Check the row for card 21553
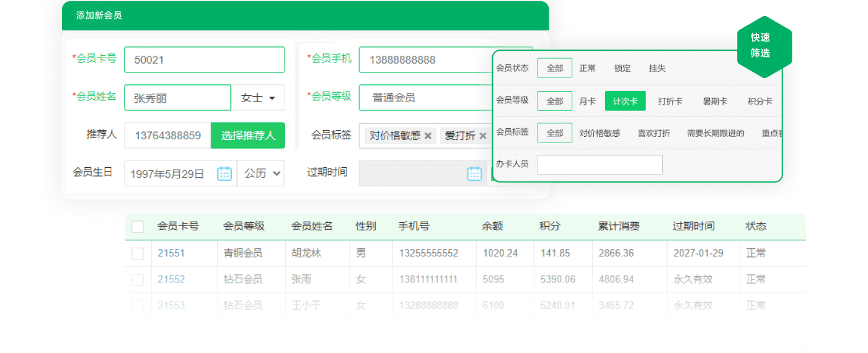The image size is (868, 353). pos(138,305)
